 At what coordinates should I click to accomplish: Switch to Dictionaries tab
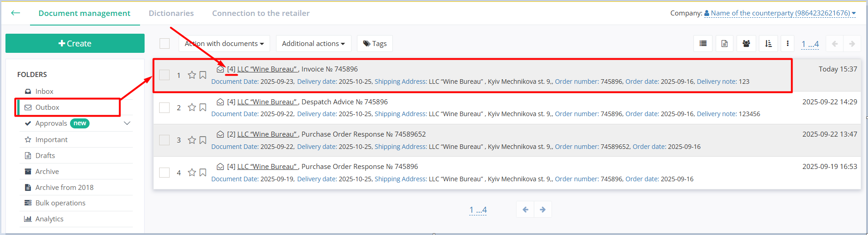[x=171, y=13]
